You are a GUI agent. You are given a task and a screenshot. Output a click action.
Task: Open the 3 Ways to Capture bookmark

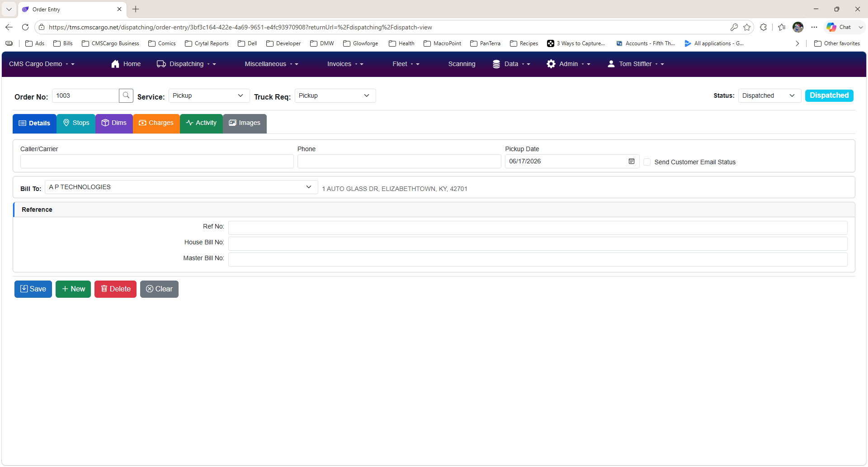pyautogui.click(x=576, y=43)
